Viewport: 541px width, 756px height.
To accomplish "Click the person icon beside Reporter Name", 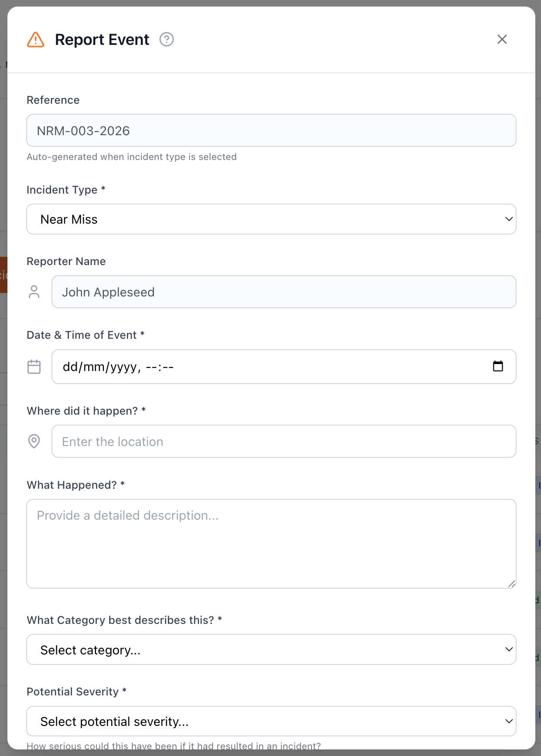I will [34, 292].
